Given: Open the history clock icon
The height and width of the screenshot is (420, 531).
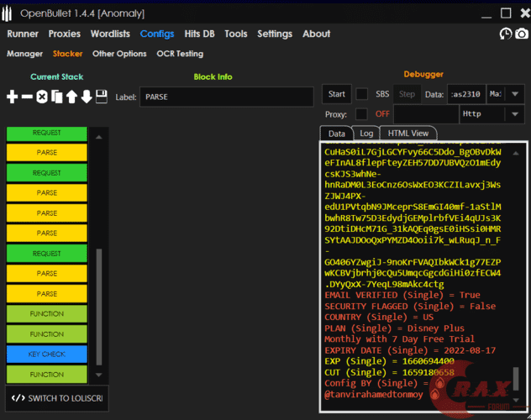Looking at the screenshot, I should click(x=505, y=34).
